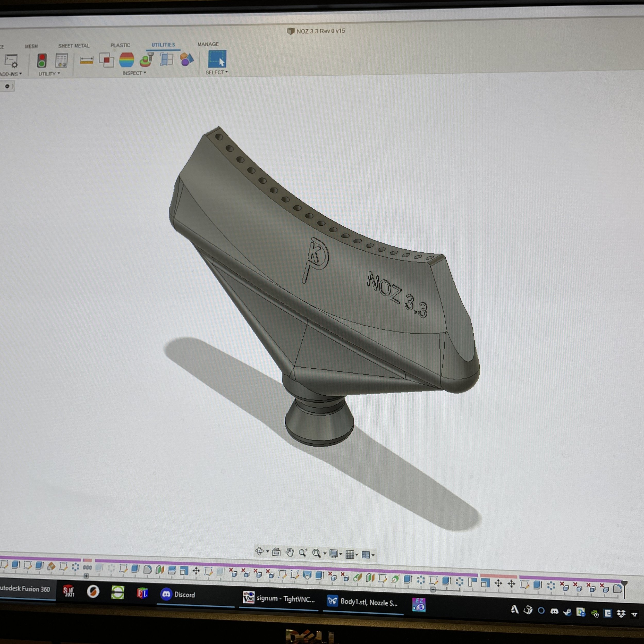This screenshot has height=644, width=644.
Task: Select the stacked blue Offset feature
Action: [x=172, y=570]
